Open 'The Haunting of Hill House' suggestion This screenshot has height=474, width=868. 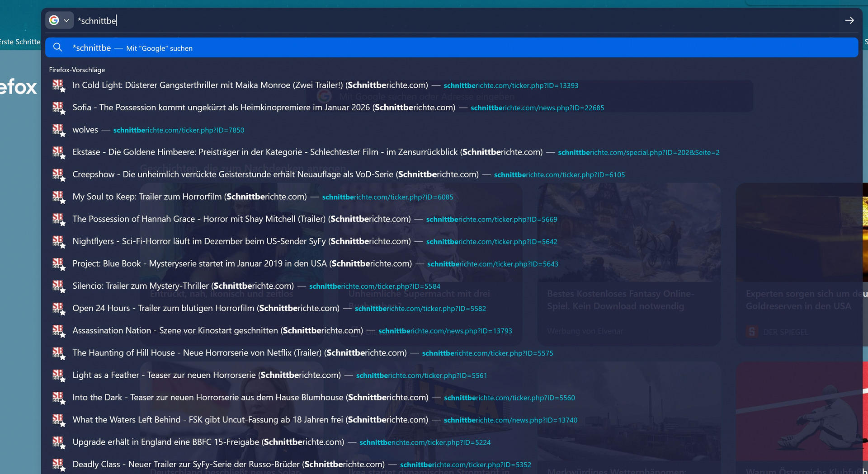[452, 353]
